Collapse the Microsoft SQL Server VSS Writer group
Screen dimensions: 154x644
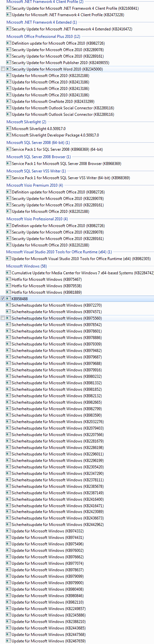tap(36, 171)
